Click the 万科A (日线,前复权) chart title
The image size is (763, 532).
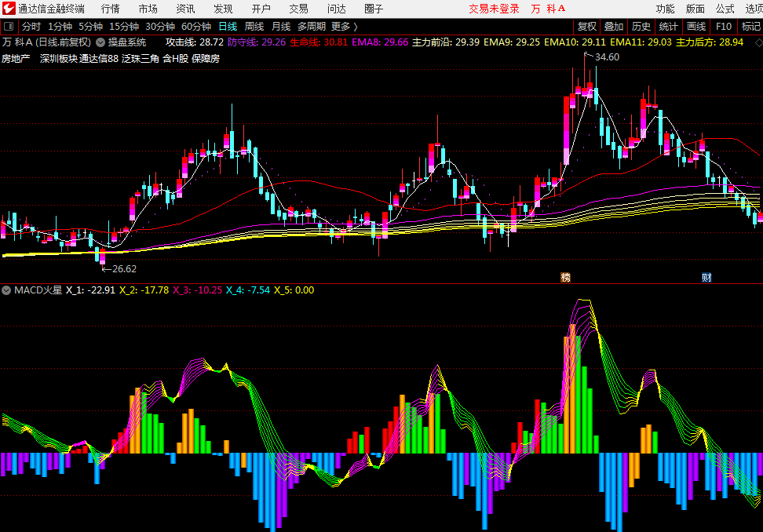(47, 42)
